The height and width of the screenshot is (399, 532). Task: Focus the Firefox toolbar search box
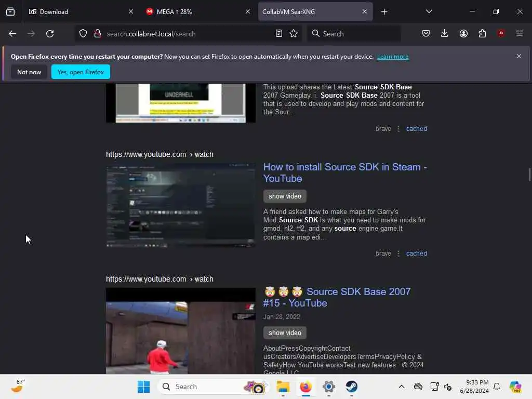pyautogui.click(x=354, y=34)
